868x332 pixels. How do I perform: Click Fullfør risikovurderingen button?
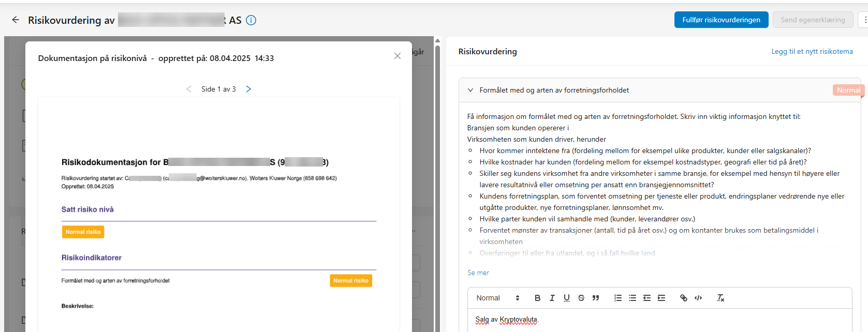coord(721,20)
